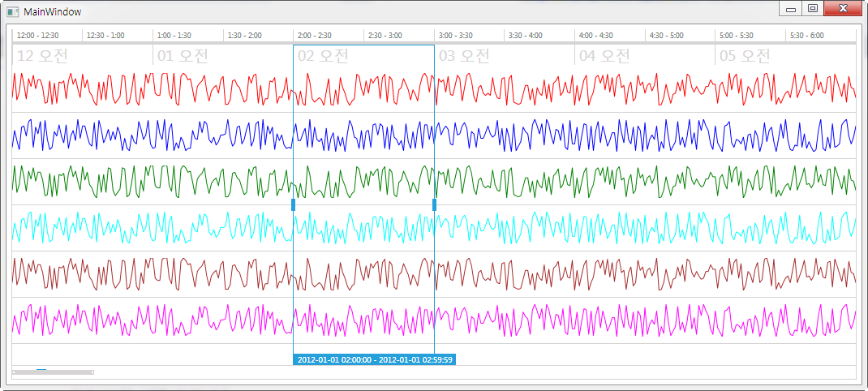Click the 03 오전 hour label
The width and height of the screenshot is (868, 391).
click(465, 56)
